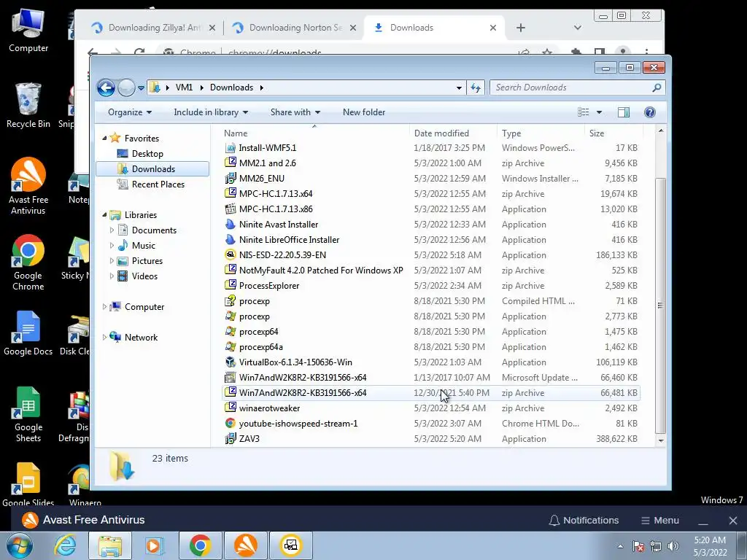Expand the Documents library node
747x560 pixels.
tap(112, 230)
